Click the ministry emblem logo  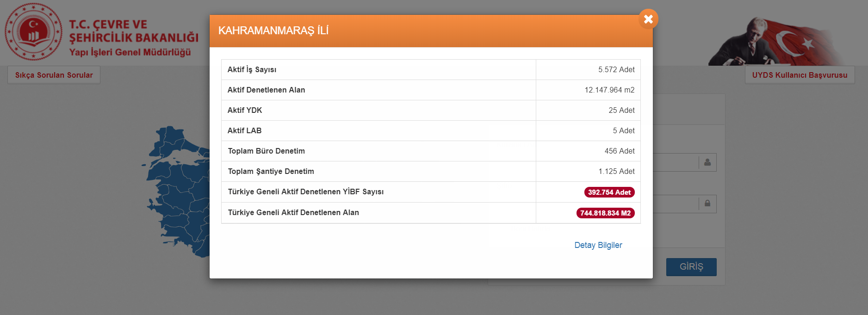pos(33,32)
